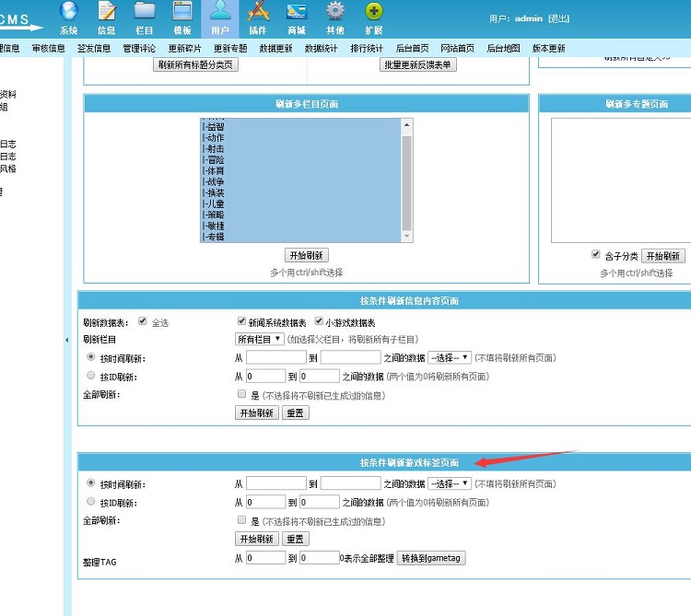Select 按时间刷新 radio in the 信息内容页面 section

[91, 356]
